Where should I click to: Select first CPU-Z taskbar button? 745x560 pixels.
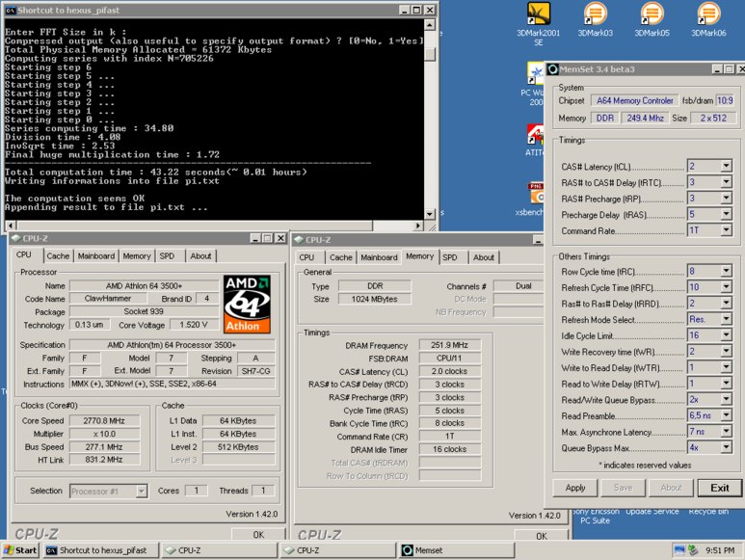219,550
